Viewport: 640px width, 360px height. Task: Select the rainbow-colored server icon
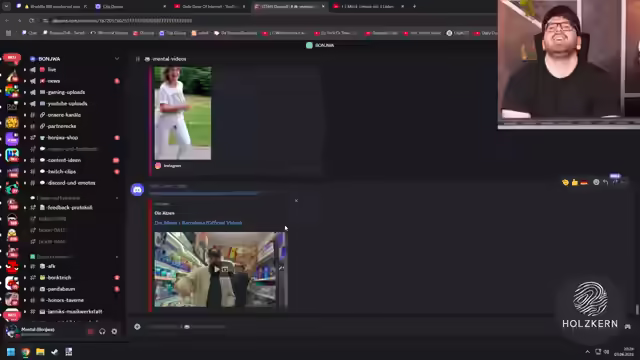tap(12, 91)
